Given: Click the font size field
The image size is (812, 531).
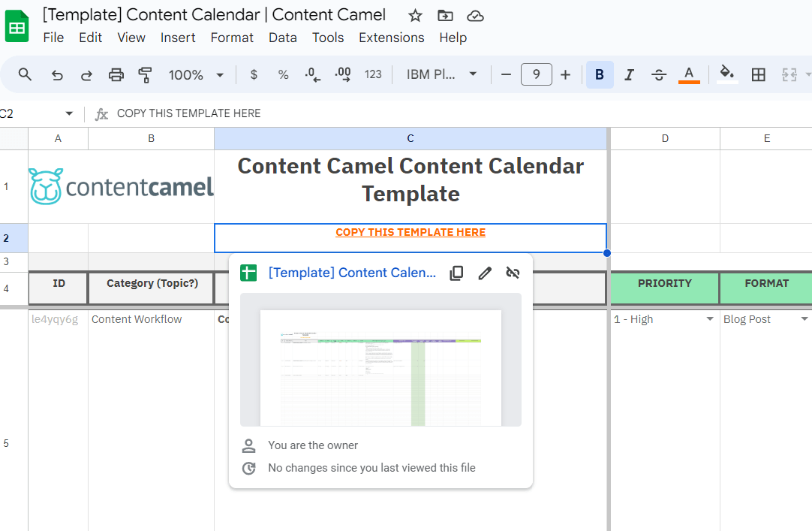Looking at the screenshot, I should (x=536, y=74).
